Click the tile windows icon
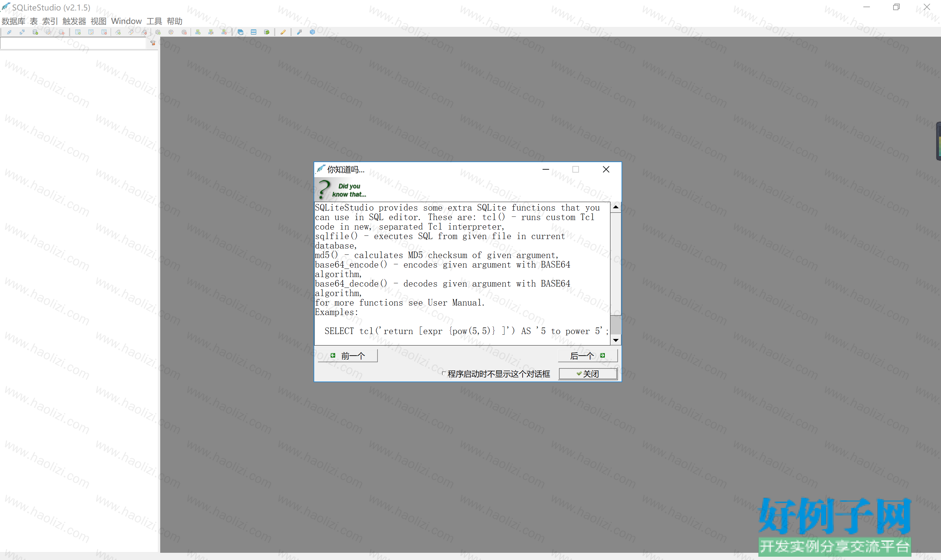Viewport: 941px width, 560px height. tap(254, 32)
